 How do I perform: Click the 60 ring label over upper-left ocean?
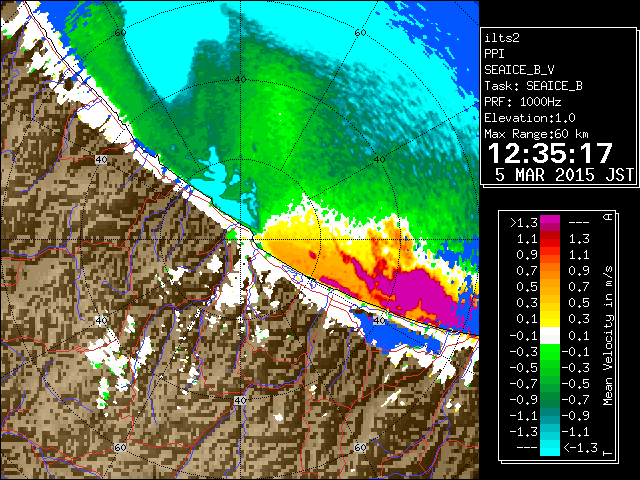[x=120, y=33]
